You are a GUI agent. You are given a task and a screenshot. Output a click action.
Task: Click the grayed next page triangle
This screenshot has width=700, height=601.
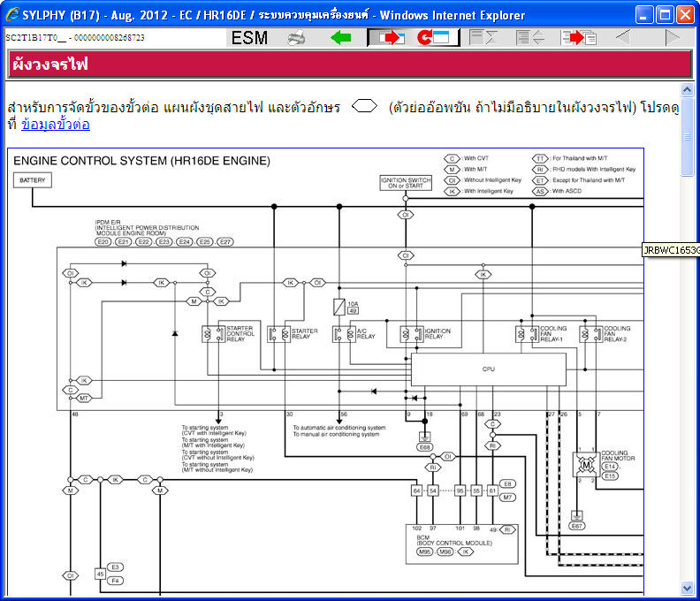tap(673, 38)
